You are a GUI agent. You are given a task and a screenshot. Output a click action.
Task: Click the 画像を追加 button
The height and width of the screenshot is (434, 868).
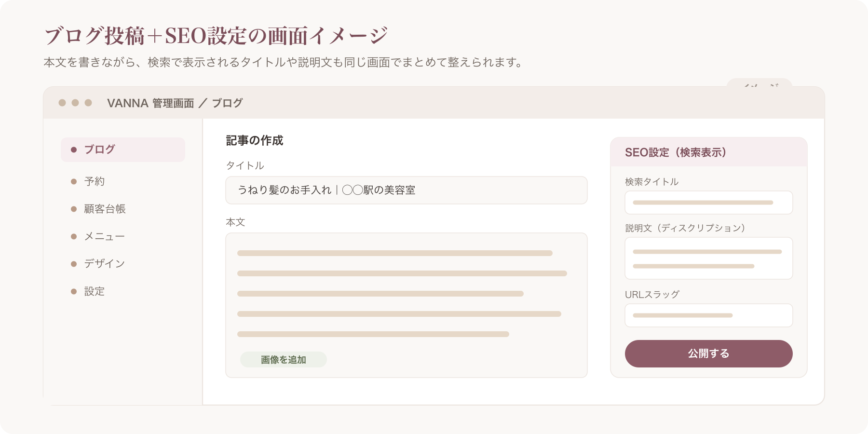(x=284, y=360)
